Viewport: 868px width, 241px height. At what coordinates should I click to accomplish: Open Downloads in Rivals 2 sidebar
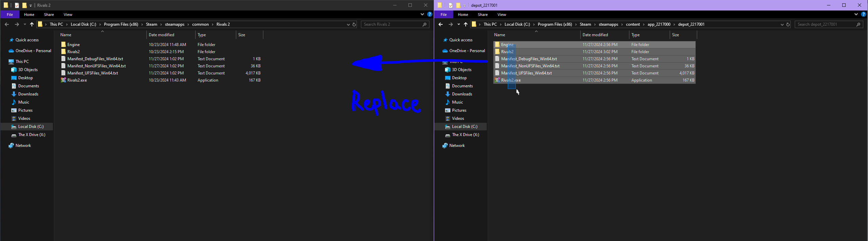(x=28, y=94)
